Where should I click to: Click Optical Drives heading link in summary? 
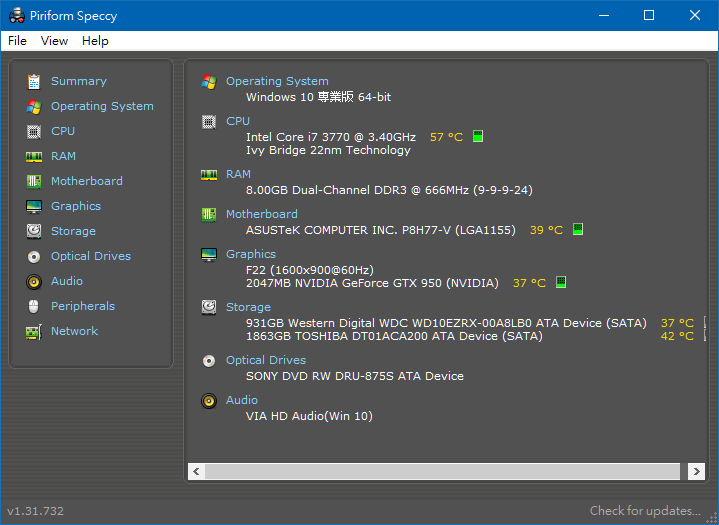[266, 360]
